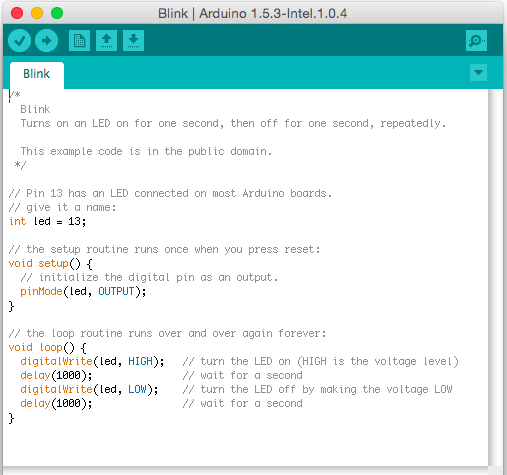Save the sketch using the down-arrow icon

[x=133, y=41]
